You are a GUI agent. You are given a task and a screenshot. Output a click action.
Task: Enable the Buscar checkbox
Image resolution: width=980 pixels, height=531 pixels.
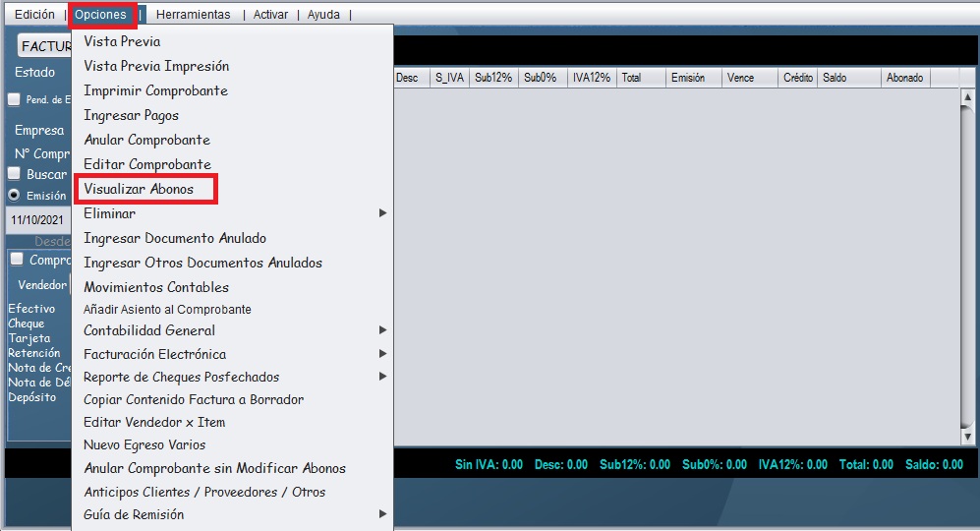[x=14, y=174]
